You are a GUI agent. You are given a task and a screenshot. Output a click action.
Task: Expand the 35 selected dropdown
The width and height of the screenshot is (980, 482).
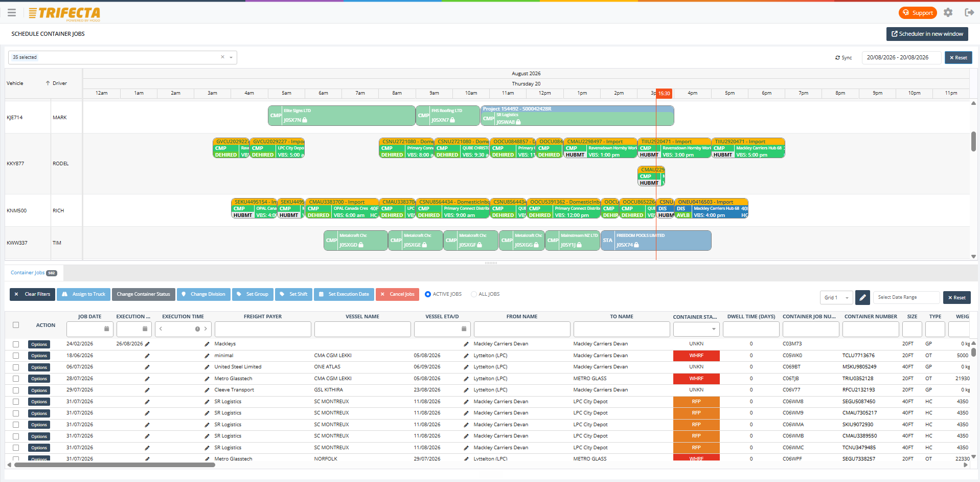[231, 57]
